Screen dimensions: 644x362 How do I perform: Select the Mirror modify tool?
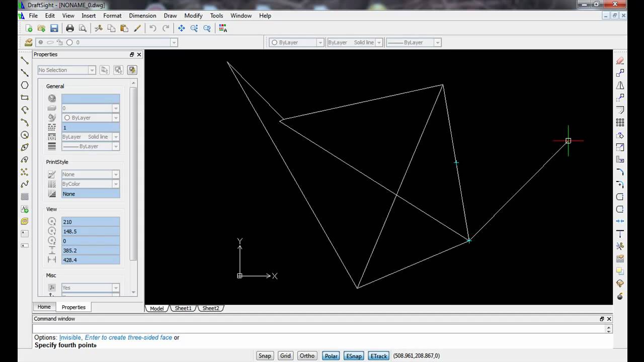[620, 85]
